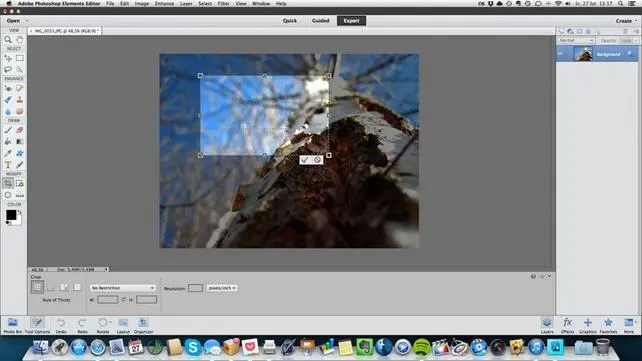Viewport: 642px width, 361px height.
Task: Choose Rule of Thirds crop overlay
Action: pyautogui.click(x=37, y=287)
